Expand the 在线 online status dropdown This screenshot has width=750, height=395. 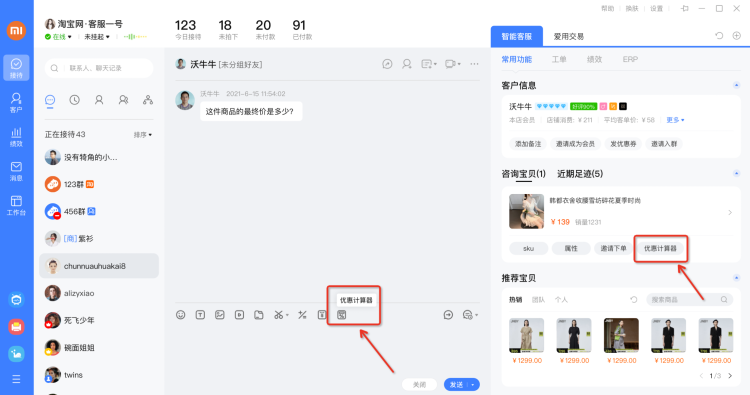(70, 37)
